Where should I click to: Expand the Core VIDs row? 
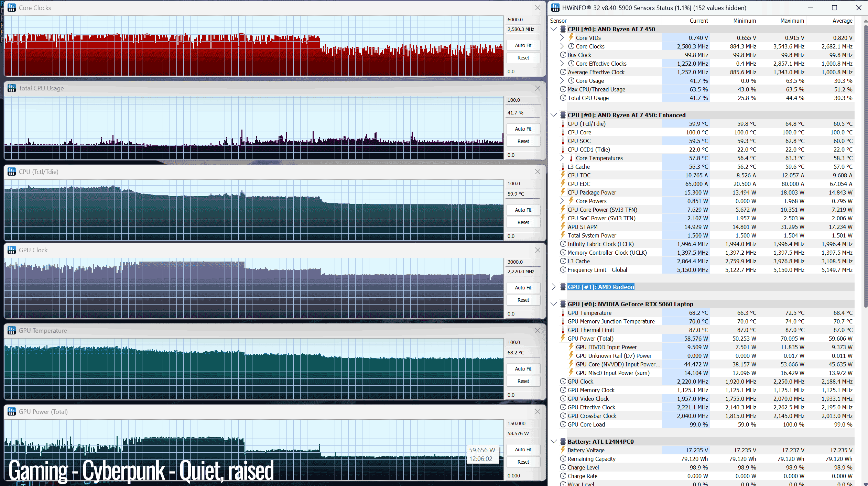point(562,38)
